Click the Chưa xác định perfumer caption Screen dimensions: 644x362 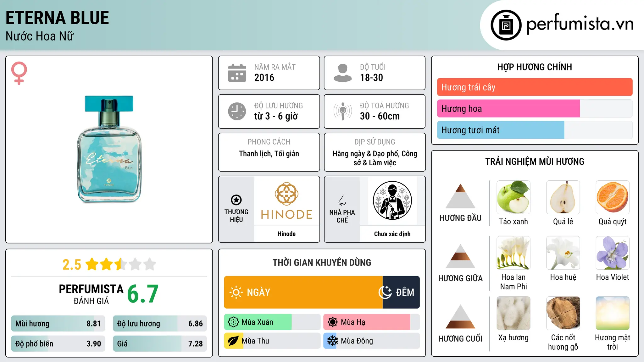click(x=392, y=234)
